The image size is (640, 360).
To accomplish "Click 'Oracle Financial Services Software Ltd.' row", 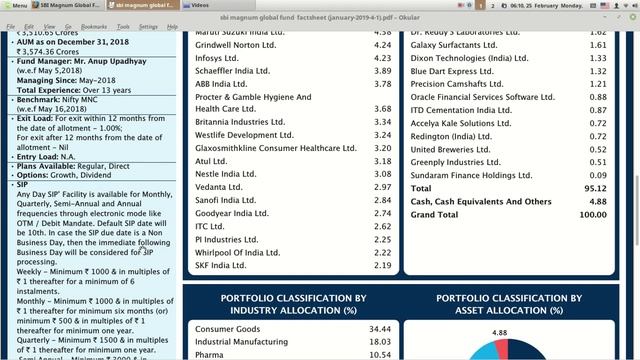I will click(x=509, y=97).
